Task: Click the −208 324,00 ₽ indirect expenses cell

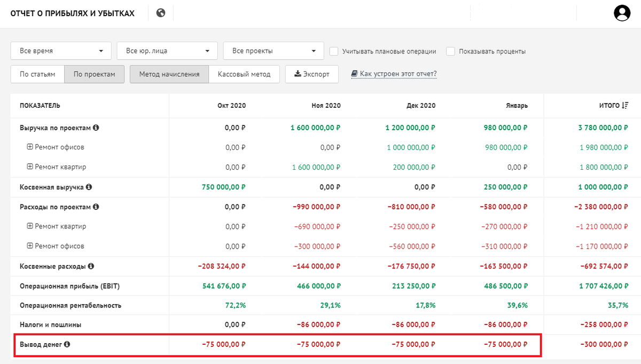Action: 222,266
